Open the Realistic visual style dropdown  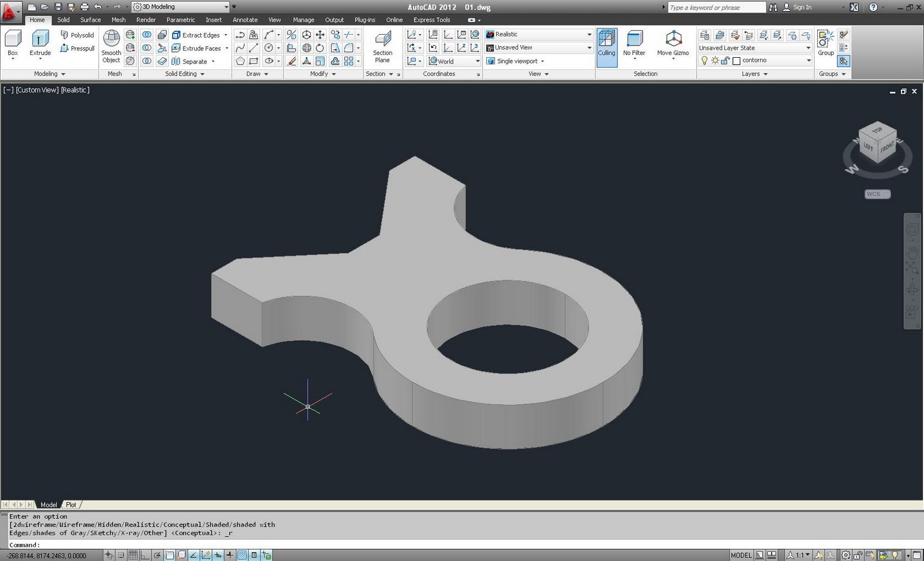click(588, 34)
